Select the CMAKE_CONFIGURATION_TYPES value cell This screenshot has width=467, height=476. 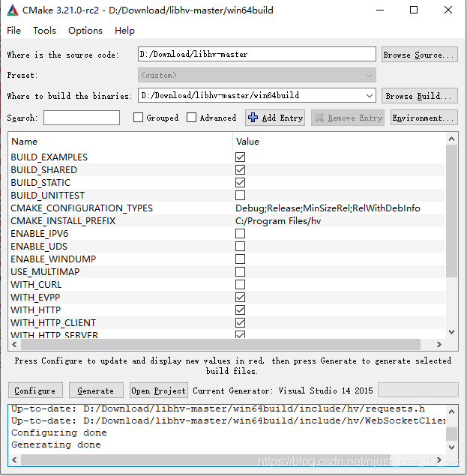coord(328,208)
